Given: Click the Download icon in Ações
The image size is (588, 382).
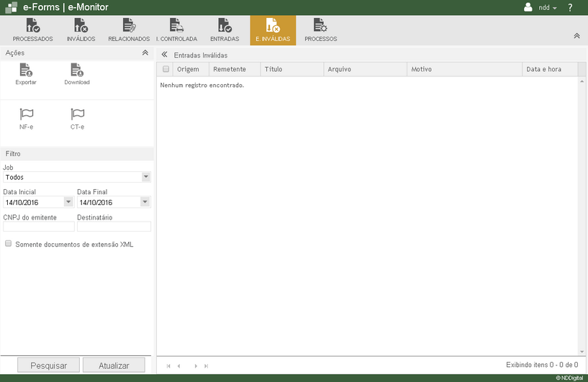Looking at the screenshot, I should pos(77,71).
